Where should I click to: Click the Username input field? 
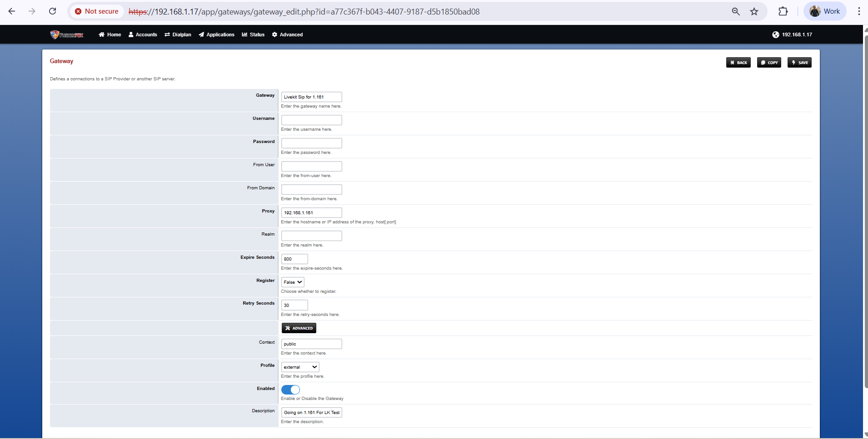coord(311,120)
